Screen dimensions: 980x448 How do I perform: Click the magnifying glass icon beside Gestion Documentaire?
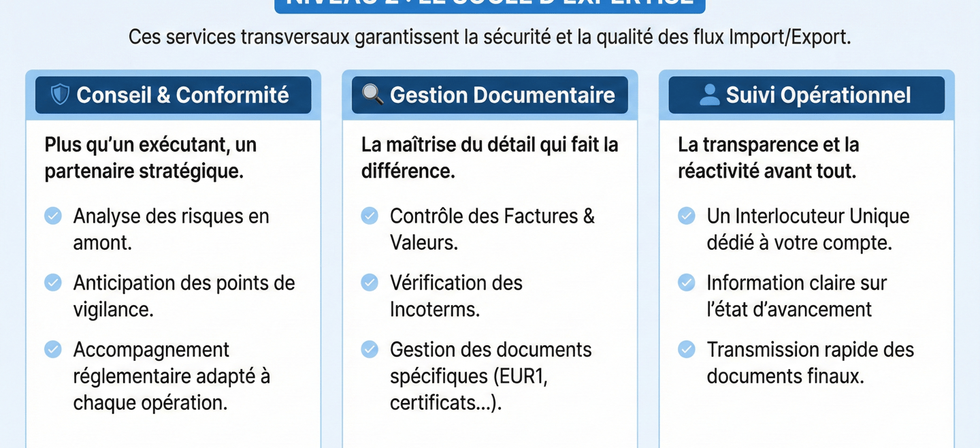click(x=372, y=95)
